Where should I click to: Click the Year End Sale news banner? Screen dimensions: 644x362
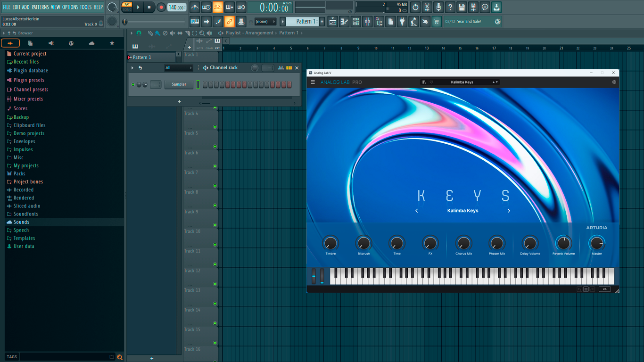click(x=472, y=21)
